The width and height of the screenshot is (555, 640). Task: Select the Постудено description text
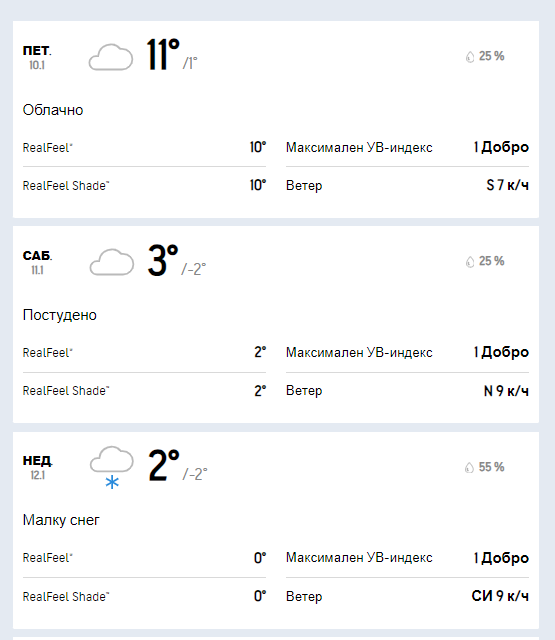60,315
